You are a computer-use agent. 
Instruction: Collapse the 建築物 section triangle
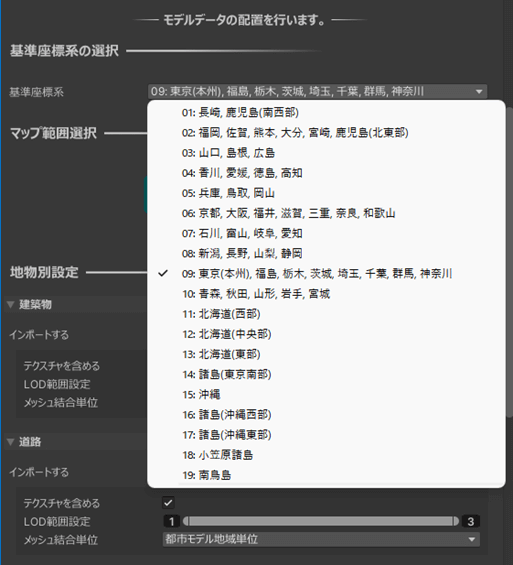pos(10,305)
